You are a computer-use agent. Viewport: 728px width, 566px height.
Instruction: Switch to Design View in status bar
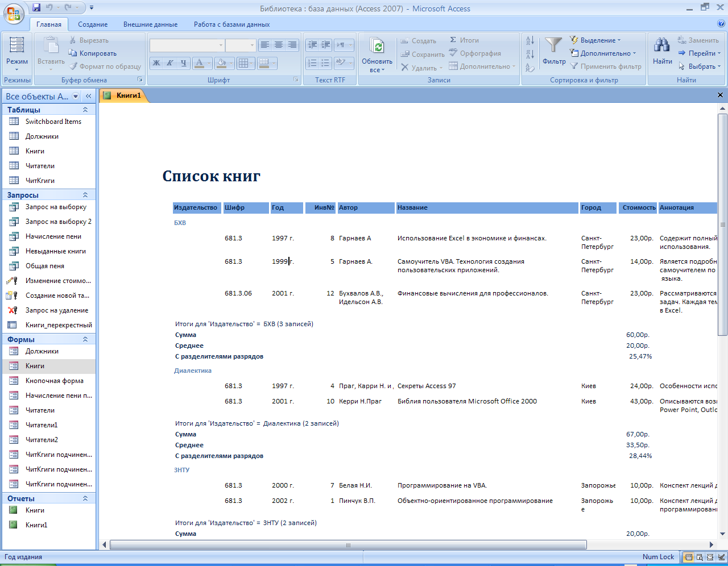pos(721,557)
